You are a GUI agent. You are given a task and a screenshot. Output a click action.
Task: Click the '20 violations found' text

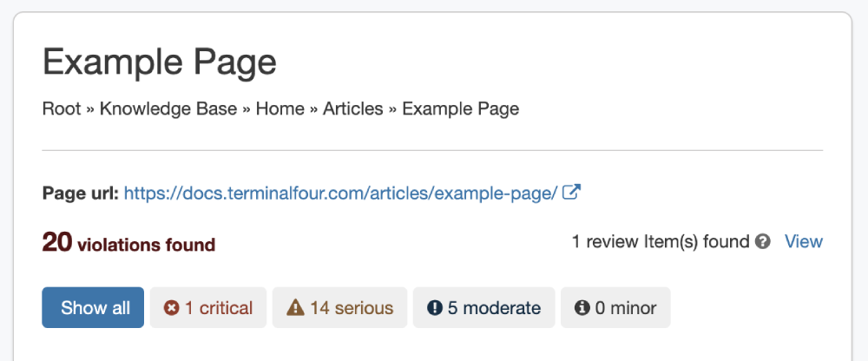[128, 244]
